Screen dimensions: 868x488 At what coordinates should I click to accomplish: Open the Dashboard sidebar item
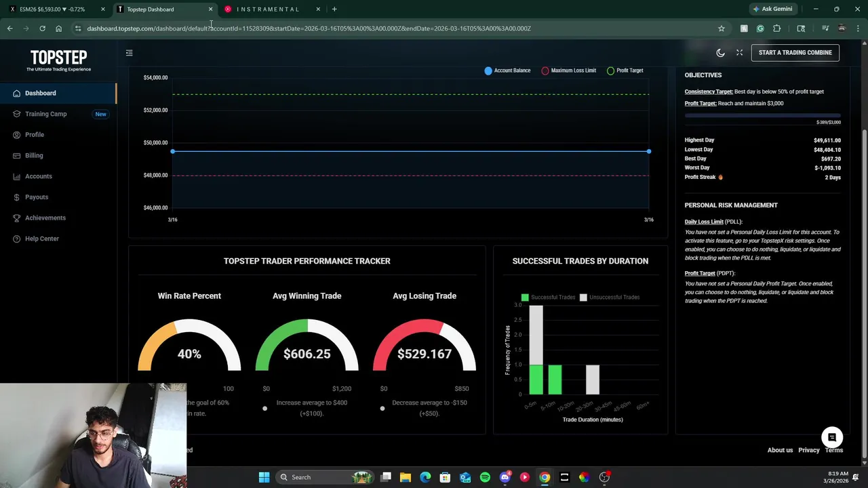(x=58, y=93)
